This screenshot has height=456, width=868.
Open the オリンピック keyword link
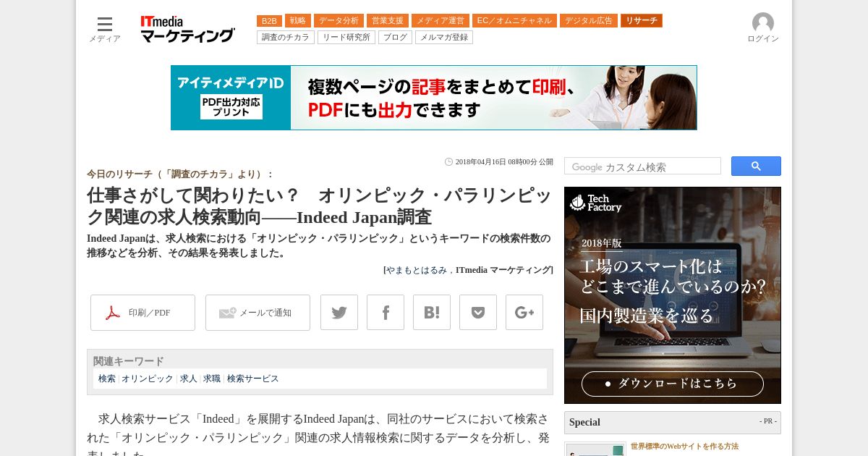click(x=148, y=379)
